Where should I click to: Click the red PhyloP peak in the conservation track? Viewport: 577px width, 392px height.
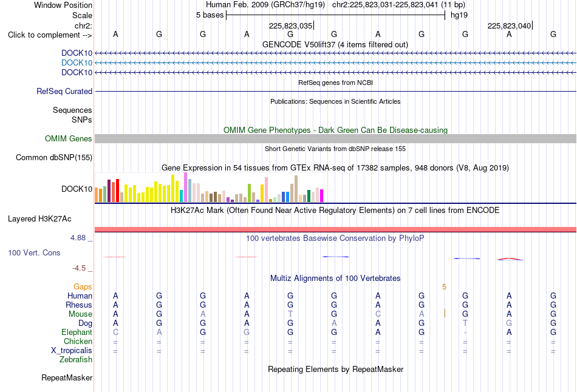[510, 259]
